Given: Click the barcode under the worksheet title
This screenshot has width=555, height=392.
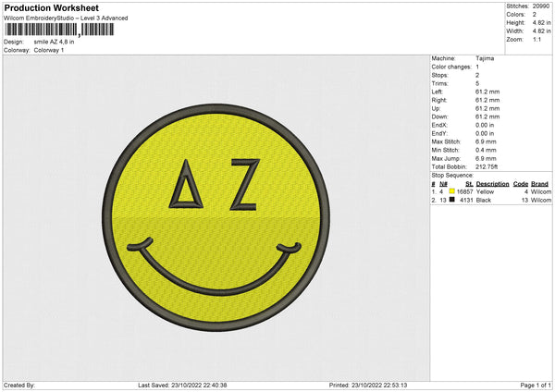Looking at the screenshot, I should point(59,30).
